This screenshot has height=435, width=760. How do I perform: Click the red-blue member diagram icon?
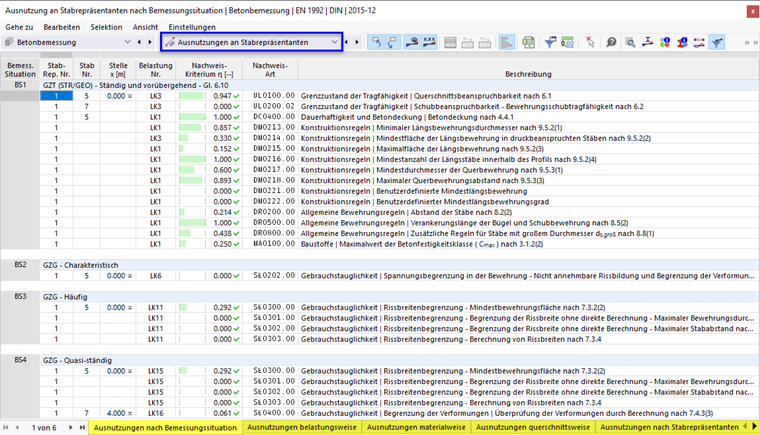tap(699, 43)
